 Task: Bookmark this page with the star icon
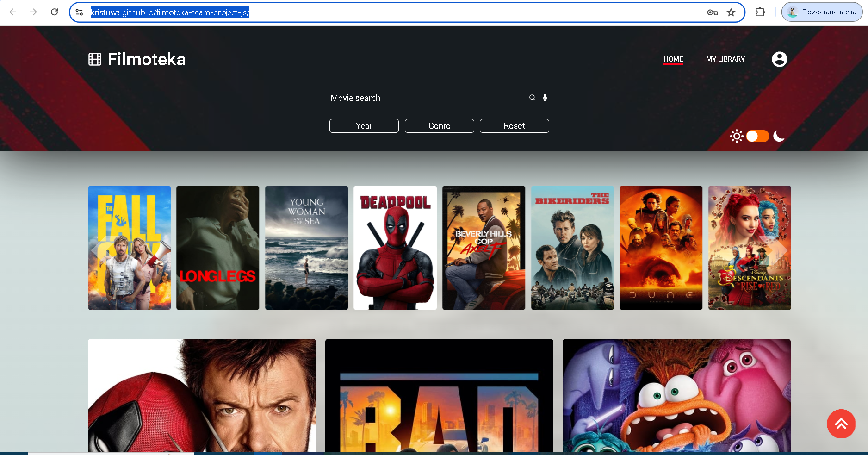(731, 12)
